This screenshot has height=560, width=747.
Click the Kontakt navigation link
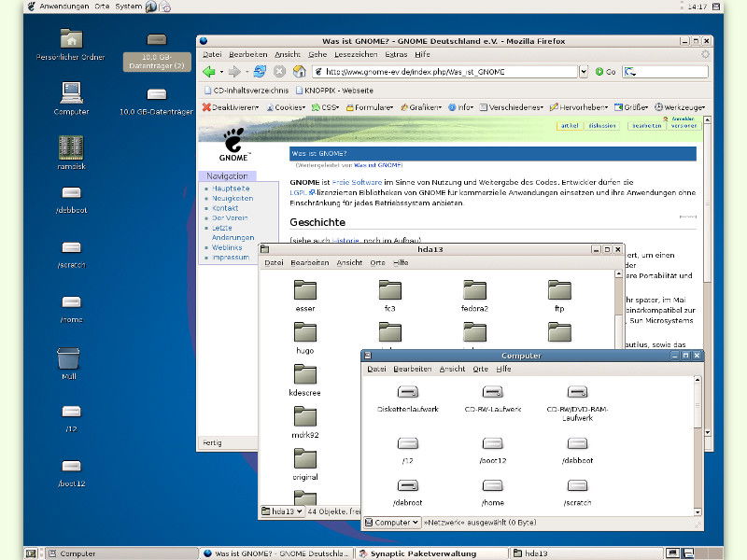pos(225,208)
